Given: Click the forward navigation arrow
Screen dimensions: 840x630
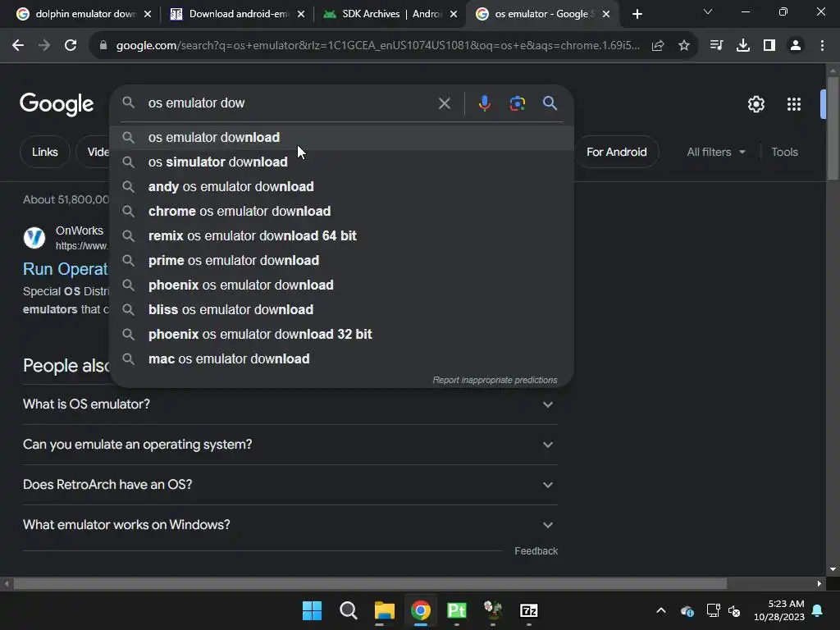Looking at the screenshot, I should [x=44, y=46].
